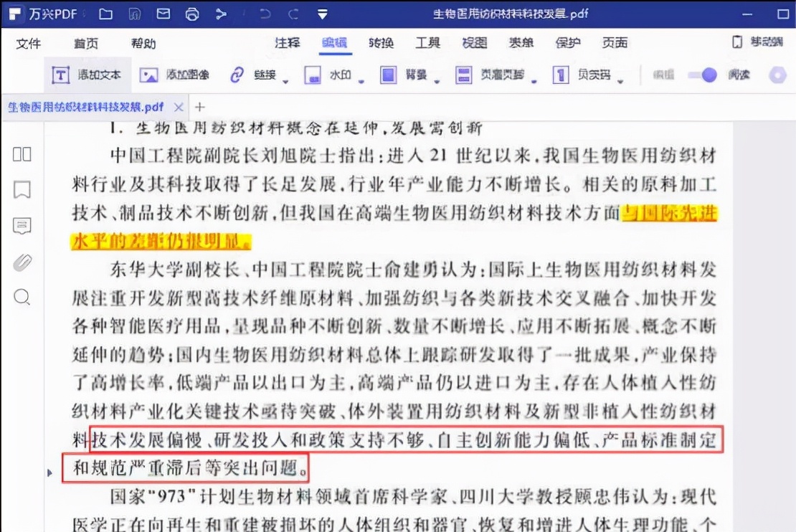Open the comments panel in sidebar

(x=22, y=226)
